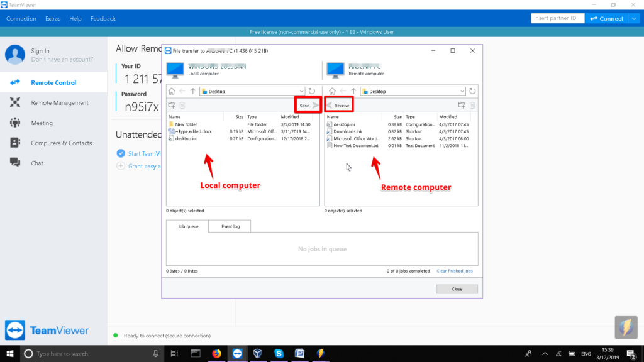This screenshot has width=644, height=362.
Task: Open Meeting section in sidebar
Action: click(x=53, y=123)
